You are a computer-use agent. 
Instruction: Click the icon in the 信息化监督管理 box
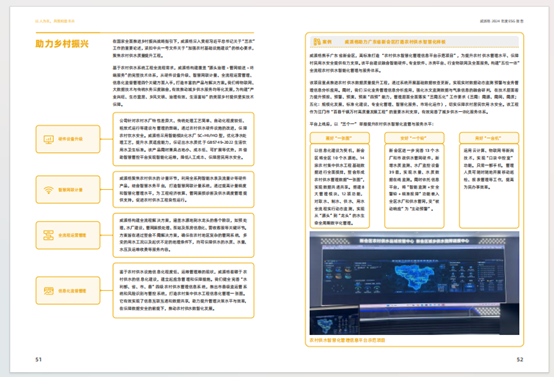(x=48, y=291)
